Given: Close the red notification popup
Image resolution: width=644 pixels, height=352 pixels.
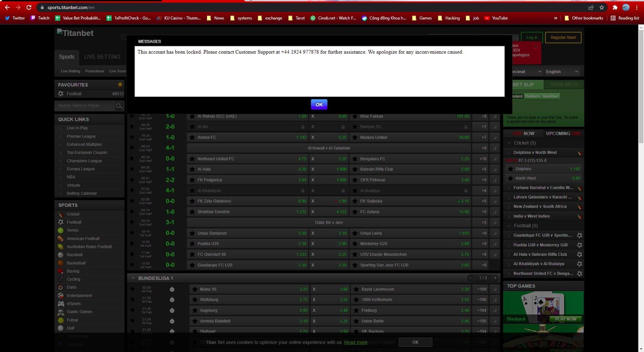Looking at the screenshot, I should coord(535,47).
